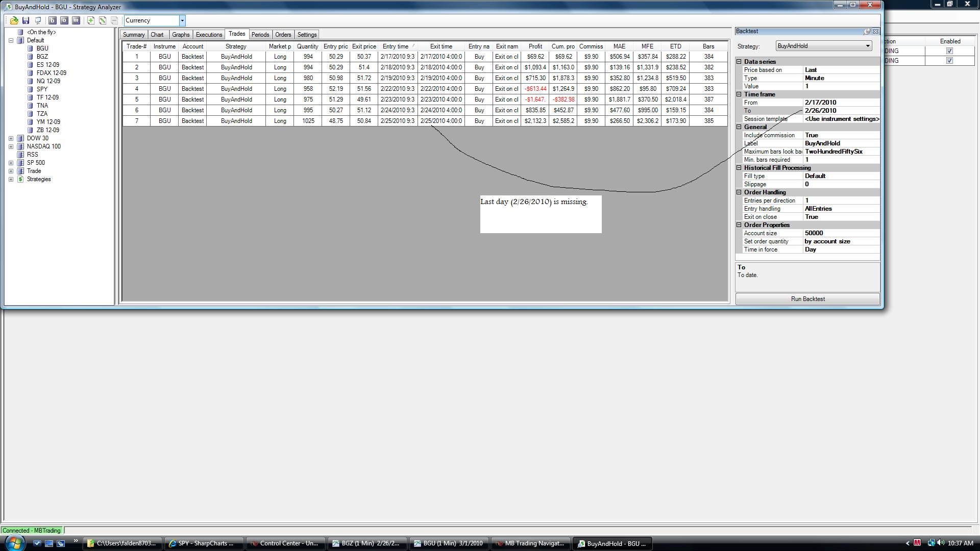
Task: Click the save floppy disk icon
Action: coord(26,20)
